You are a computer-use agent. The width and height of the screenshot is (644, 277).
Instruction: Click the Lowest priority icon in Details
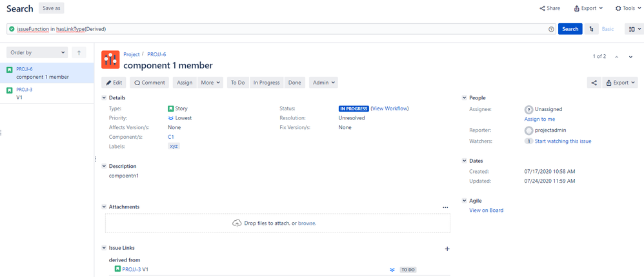pos(171,118)
